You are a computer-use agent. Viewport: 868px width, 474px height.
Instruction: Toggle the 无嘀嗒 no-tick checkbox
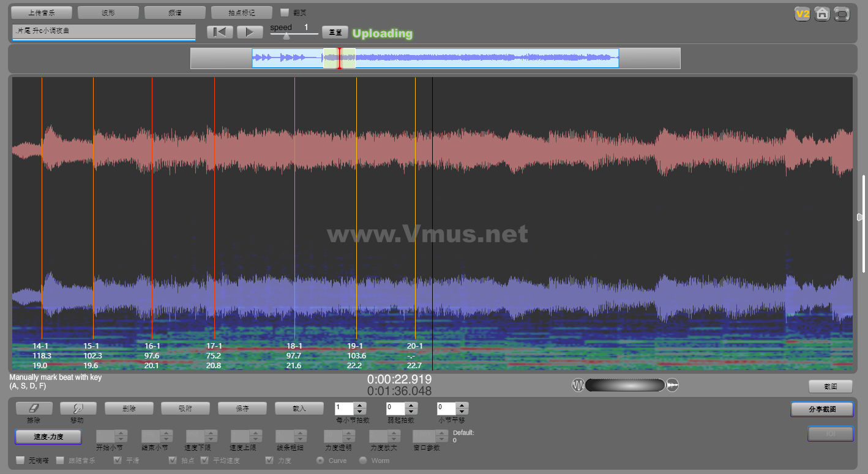20,460
